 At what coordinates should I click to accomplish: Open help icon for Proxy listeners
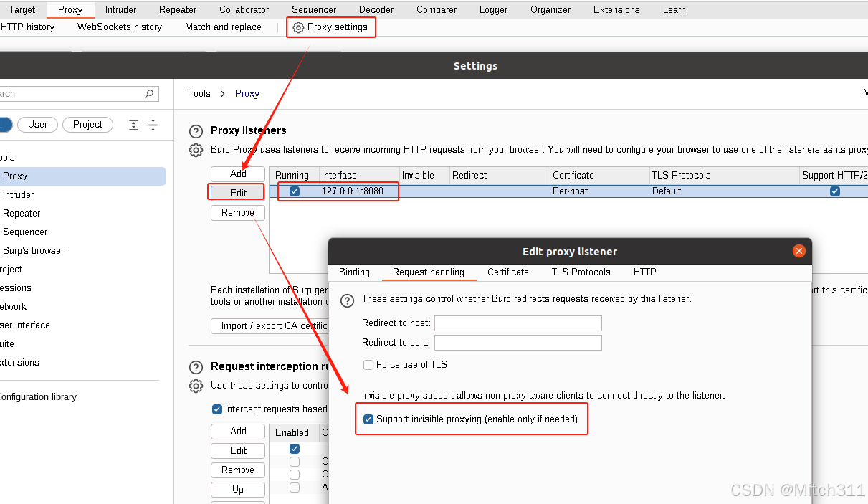tap(196, 131)
